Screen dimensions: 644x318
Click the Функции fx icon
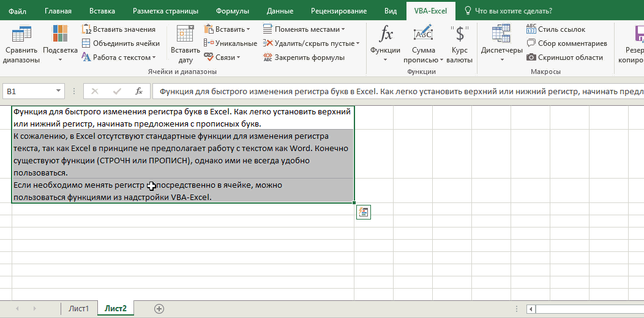(x=385, y=34)
